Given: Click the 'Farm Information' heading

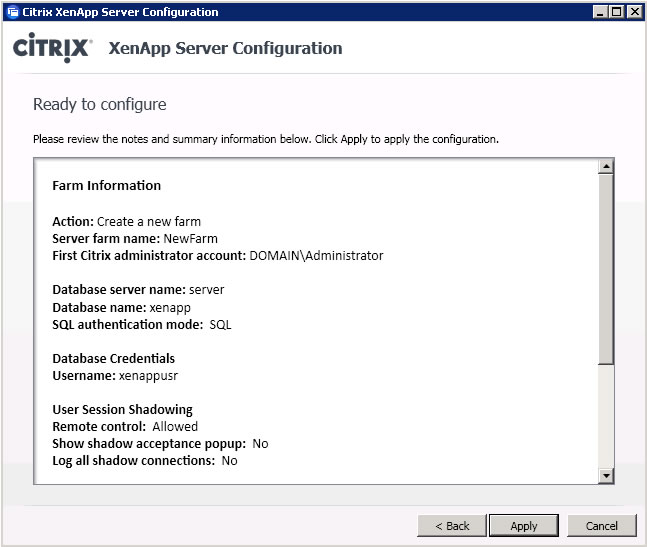Looking at the screenshot, I should tap(106, 186).
